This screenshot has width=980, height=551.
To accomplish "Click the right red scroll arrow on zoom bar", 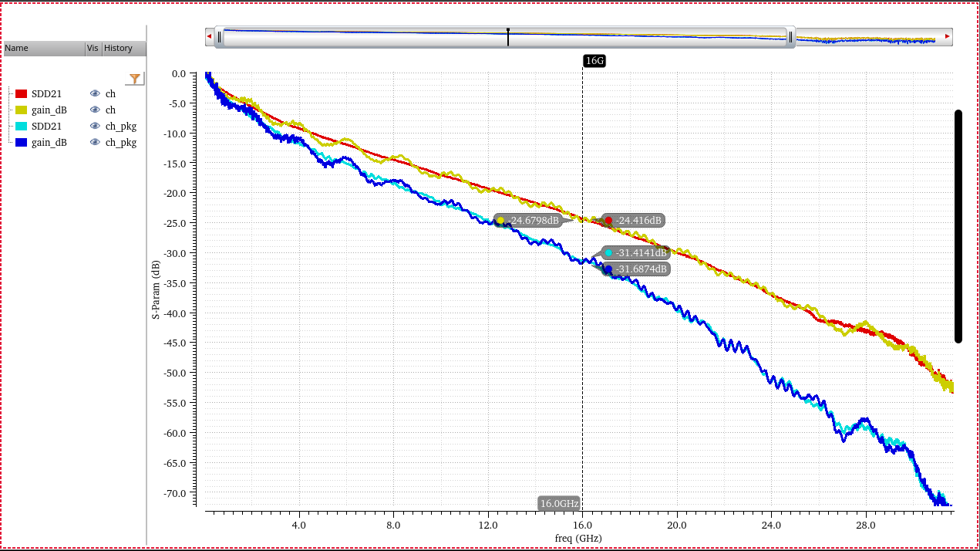I will [948, 36].
